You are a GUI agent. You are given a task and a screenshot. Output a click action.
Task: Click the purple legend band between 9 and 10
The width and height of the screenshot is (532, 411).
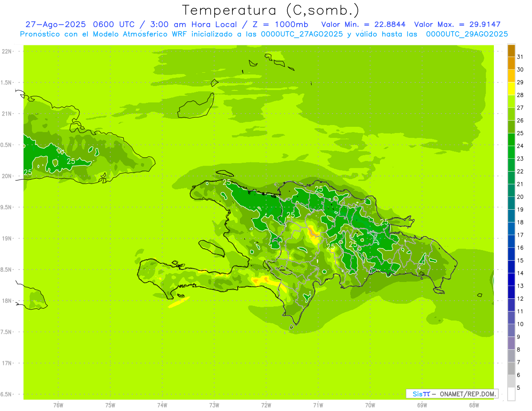coord(511,331)
